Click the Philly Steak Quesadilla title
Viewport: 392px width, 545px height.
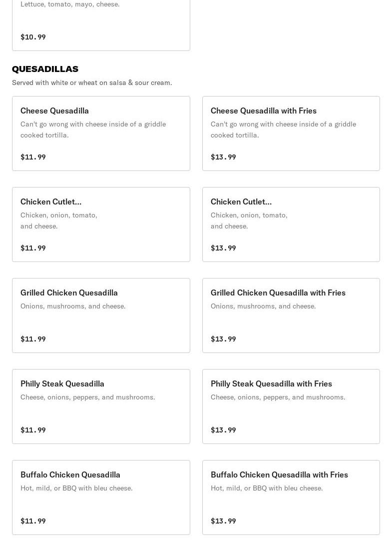[62, 384]
